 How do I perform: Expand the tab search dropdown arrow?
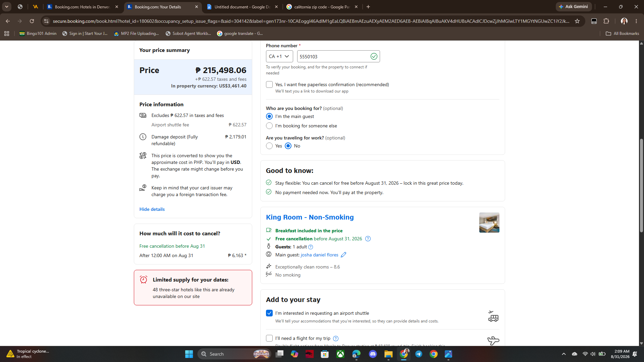(x=7, y=7)
